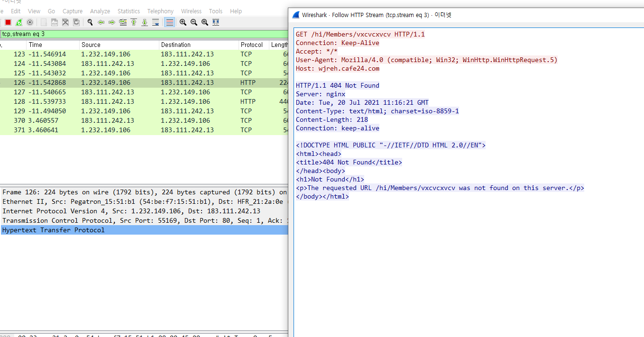This screenshot has height=337, width=644.
Task: Open the Capture menu
Action: 73,11
